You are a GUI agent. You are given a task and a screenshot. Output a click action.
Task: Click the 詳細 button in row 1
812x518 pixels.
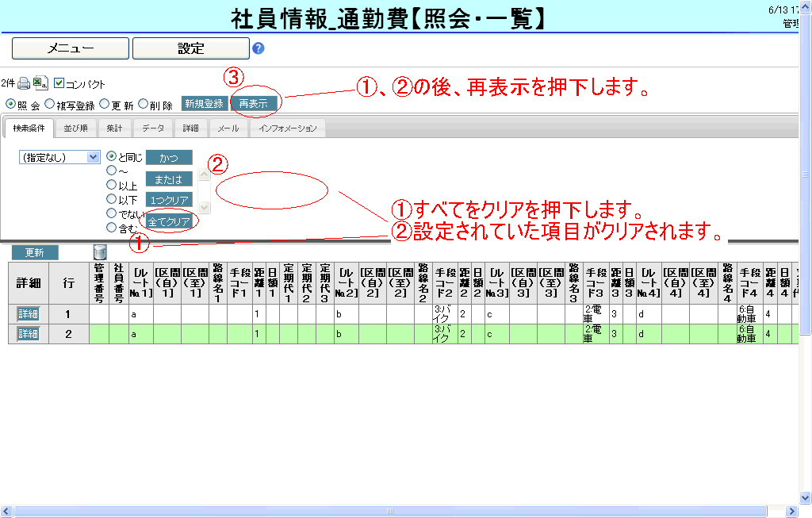click(x=28, y=313)
